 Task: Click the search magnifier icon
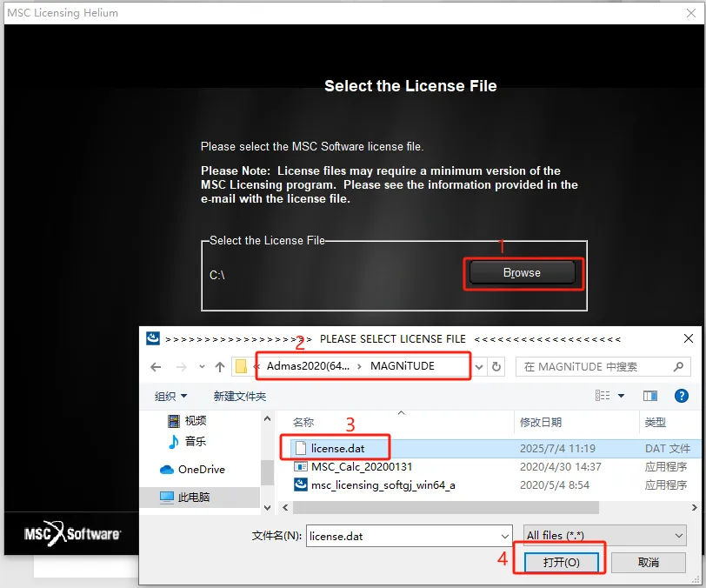coord(678,367)
